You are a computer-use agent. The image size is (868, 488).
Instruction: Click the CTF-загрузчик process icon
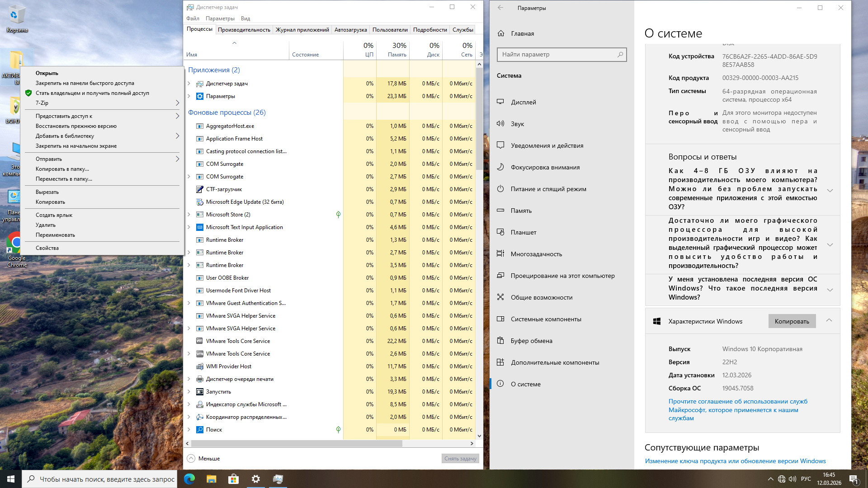tap(200, 189)
